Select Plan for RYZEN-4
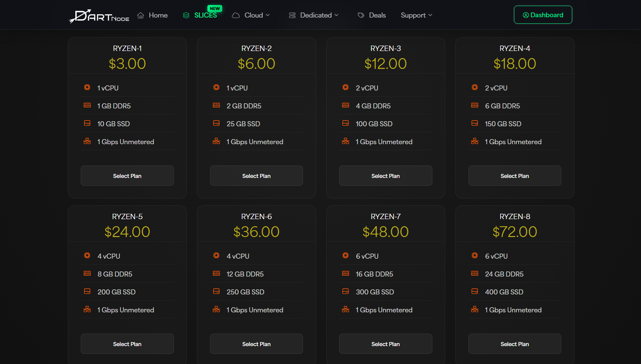 point(515,176)
